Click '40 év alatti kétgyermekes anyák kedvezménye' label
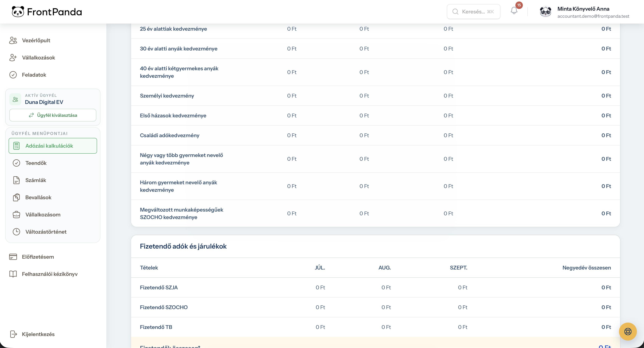 click(179, 72)
